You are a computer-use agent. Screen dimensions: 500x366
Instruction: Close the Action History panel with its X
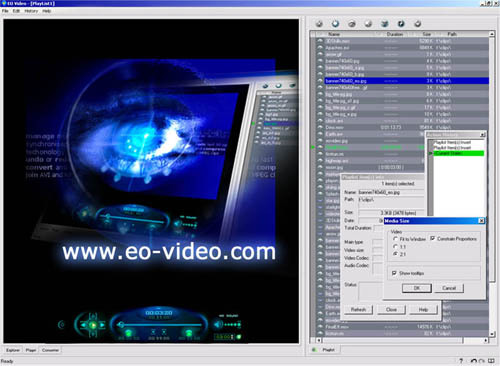click(x=482, y=135)
